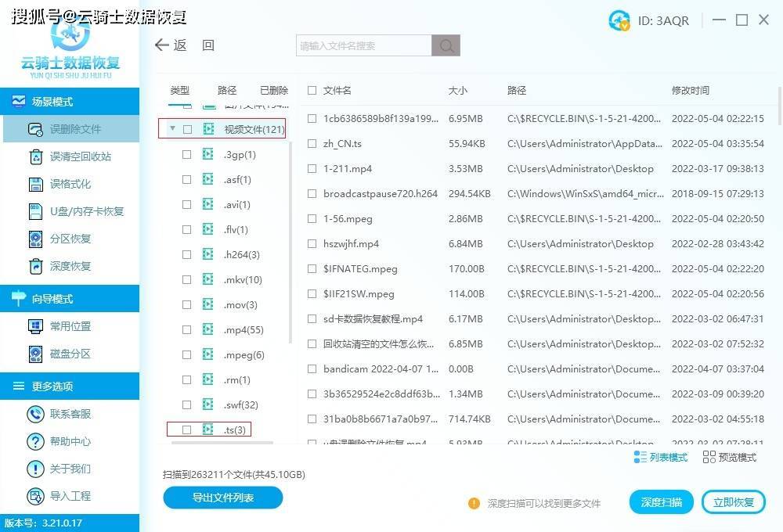This screenshot has height=532, width=783.
Task: Click the file name search input field
Action: [364, 46]
